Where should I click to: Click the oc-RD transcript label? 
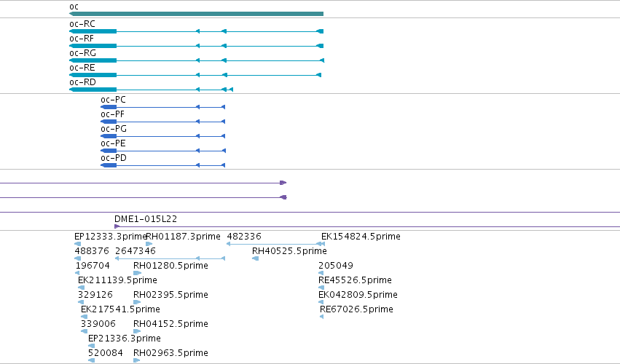pos(82,82)
